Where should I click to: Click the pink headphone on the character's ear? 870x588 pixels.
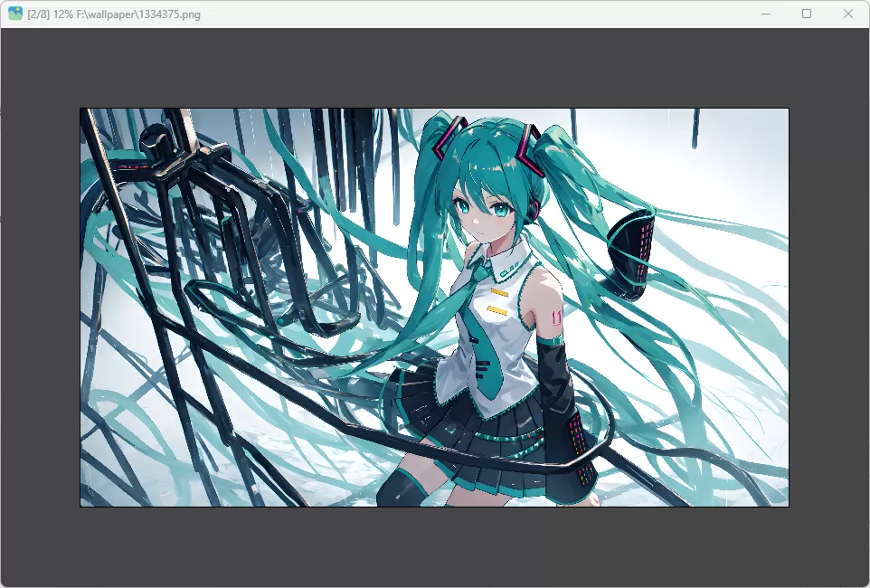(x=536, y=210)
